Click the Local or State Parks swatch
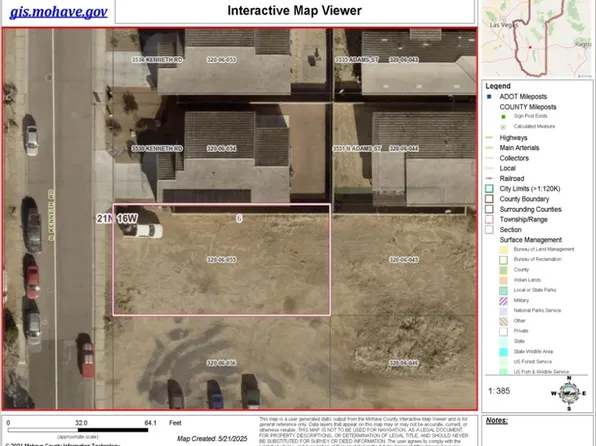596x446 pixels. pyautogui.click(x=503, y=290)
